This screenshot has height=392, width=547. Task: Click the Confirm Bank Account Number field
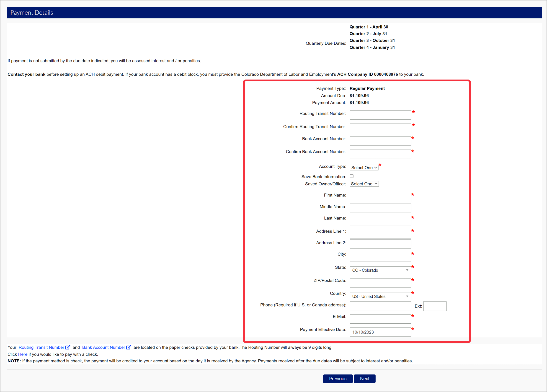click(380, 154)
